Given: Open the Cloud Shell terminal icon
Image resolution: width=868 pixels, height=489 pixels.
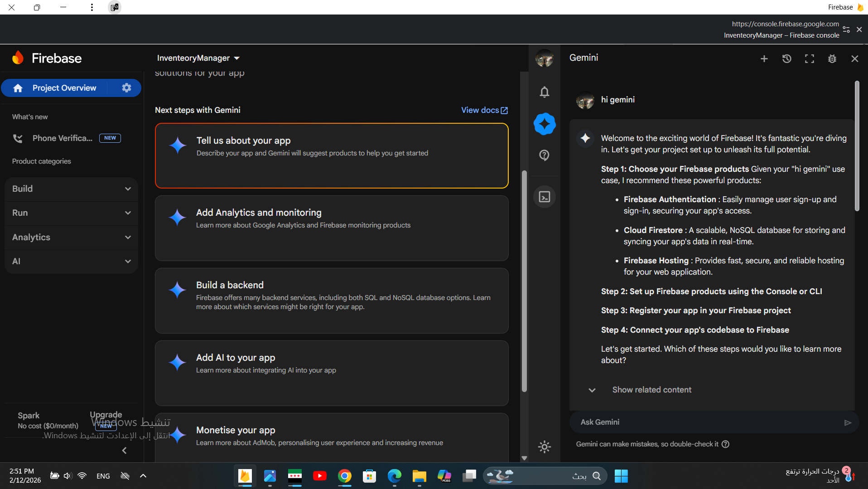Looking at the screenshot, I should point(544,197).
